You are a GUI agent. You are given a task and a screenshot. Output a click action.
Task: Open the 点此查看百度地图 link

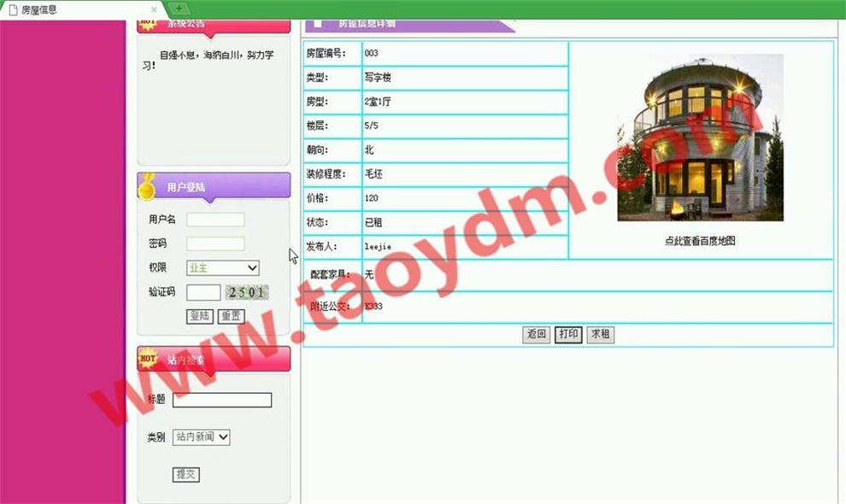[700, 241]
